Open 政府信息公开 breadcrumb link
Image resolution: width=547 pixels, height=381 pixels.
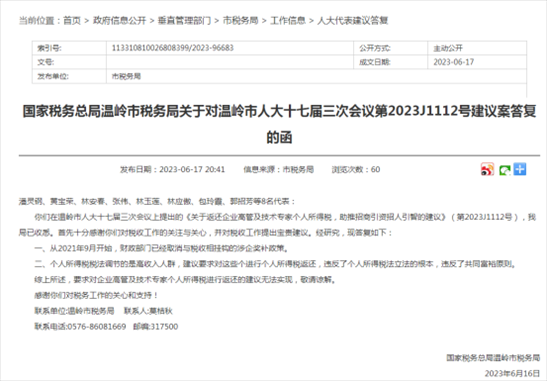pyautogui.click(x=119, y=21)
